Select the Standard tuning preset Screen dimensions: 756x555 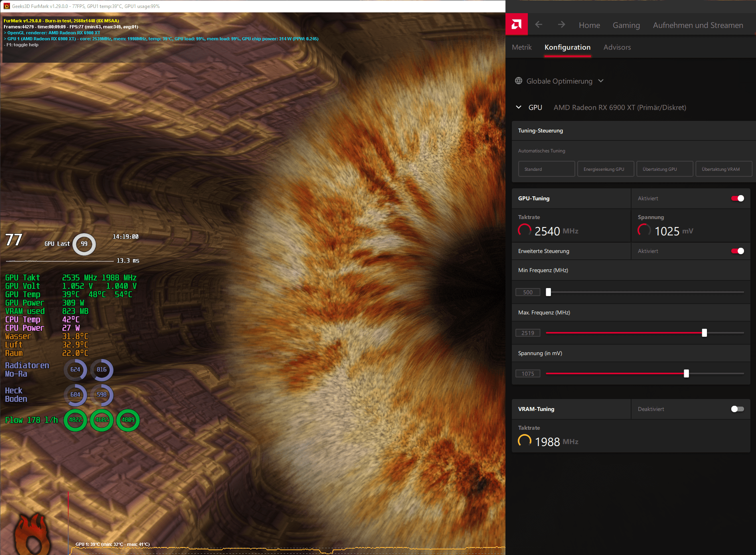click(x=547, y=169)
